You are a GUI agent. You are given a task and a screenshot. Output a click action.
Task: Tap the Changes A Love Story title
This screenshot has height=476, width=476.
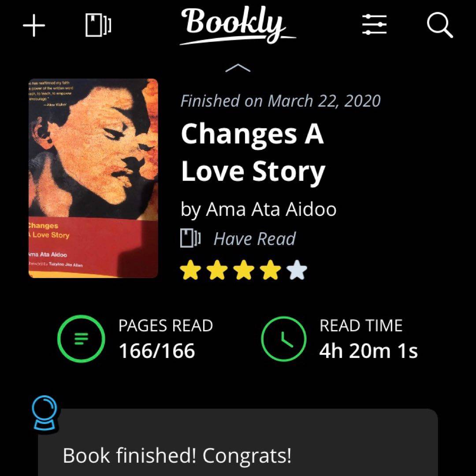click(x=253, y=152)
